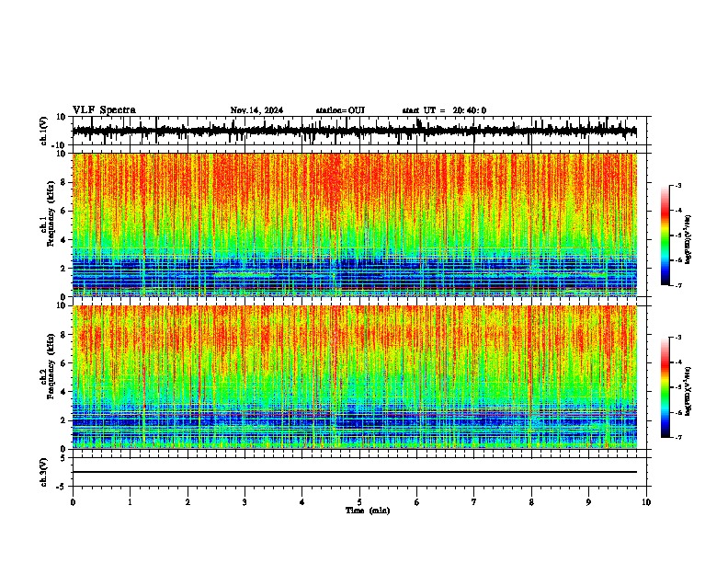Click the ch.1 voltage waveform trace

(x=355, y=132)
